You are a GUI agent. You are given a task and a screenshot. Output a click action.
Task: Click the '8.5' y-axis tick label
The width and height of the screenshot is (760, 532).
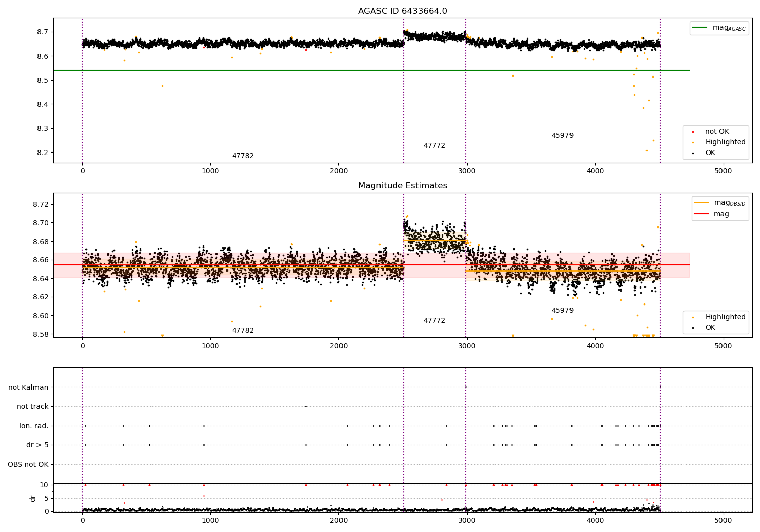(43, 81)
